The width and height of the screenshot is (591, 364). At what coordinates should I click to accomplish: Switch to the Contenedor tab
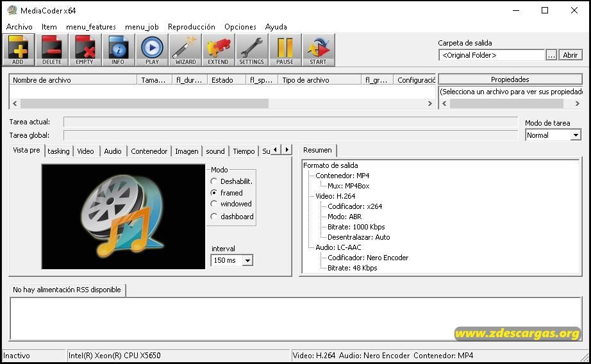pos(149,151)
